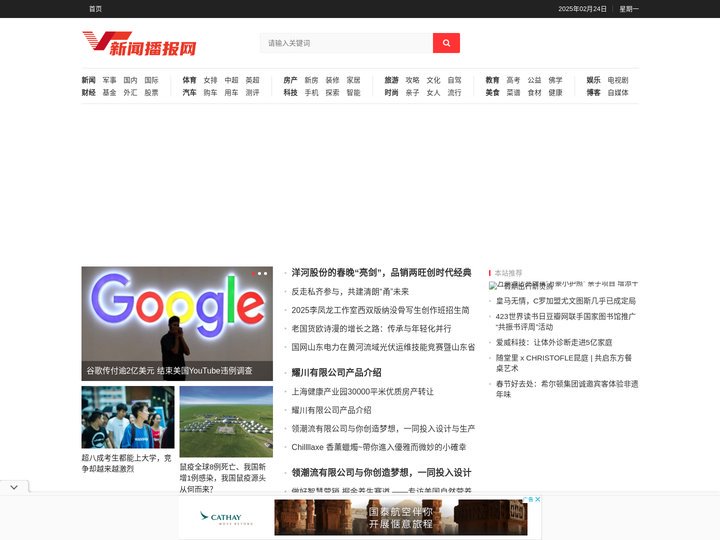Open the 亲子 subcategory
Viewport: 720px width, 540px height.
pyautogui.click(x=412, y=92)
